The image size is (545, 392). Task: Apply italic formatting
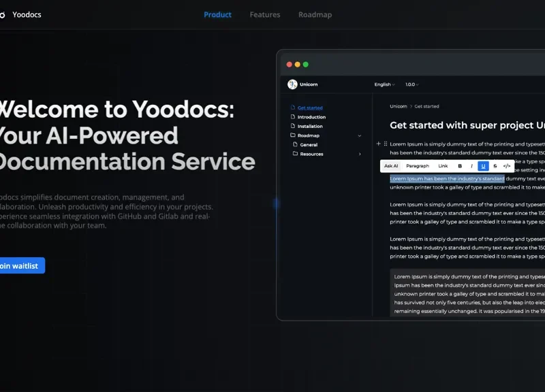coord(471,165)
